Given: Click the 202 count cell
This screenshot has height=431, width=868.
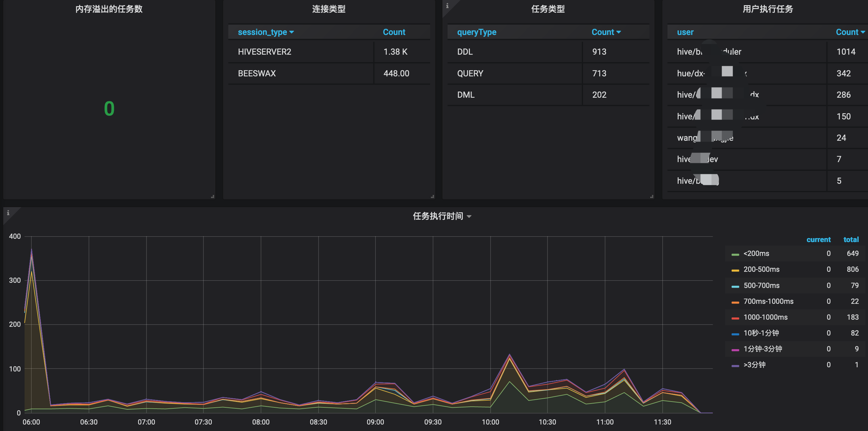Looking at the screenshot, I should [616, 95].
